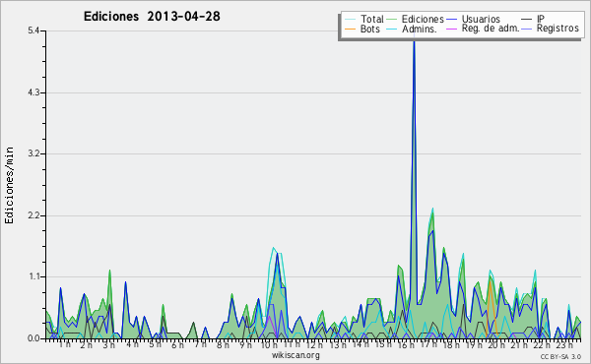Click the y-axis value 4.3

[x=33, y=92]
